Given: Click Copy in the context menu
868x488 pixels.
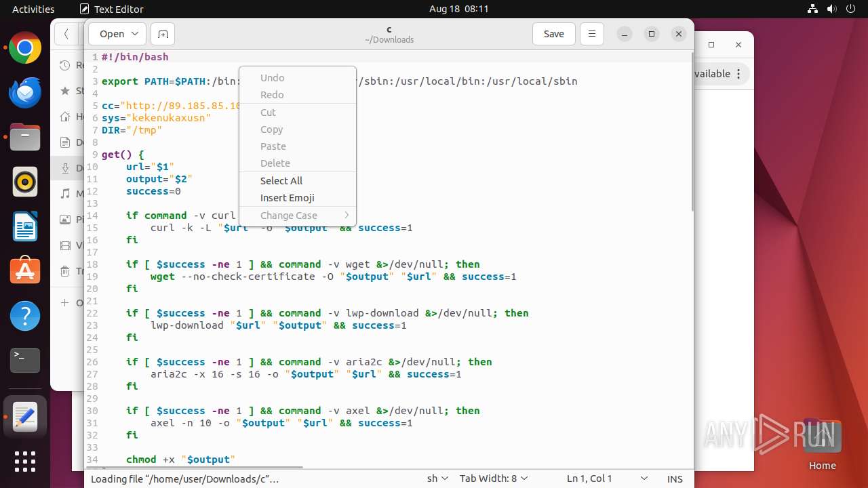Looking at the screenshot, I should [298, 129].
